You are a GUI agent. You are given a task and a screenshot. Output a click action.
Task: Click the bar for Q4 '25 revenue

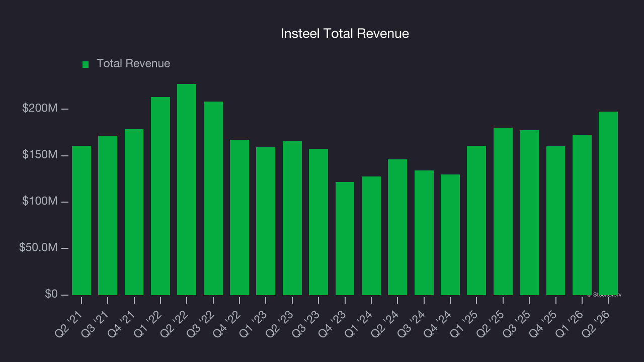pos(555,221)
